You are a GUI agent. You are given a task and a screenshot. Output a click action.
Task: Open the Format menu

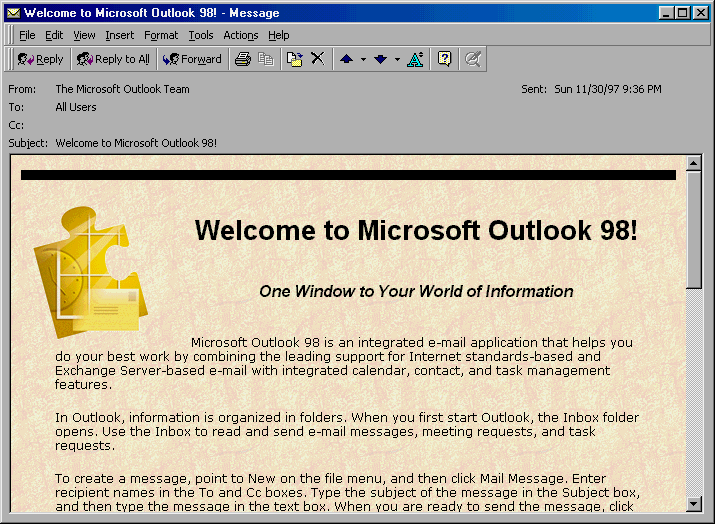[x=161, y=35]
